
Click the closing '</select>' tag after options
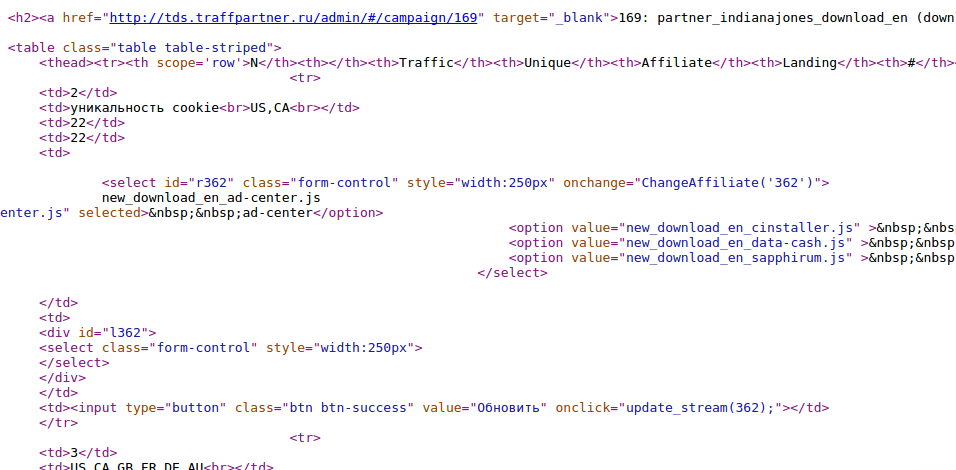pos(512,272)
